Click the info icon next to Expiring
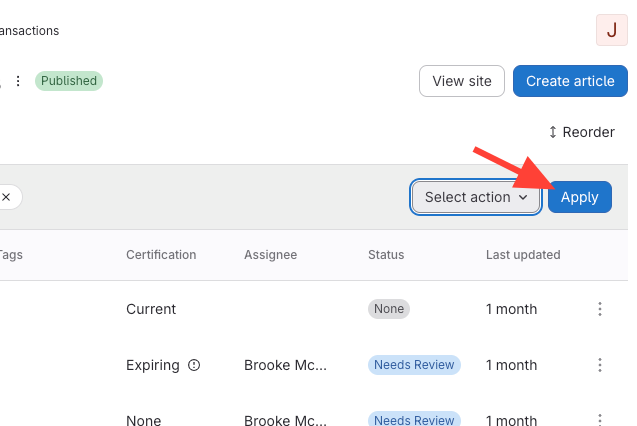The height and width of the screenshot is (426, 637). pyautogui.click(x=194, y=365)
